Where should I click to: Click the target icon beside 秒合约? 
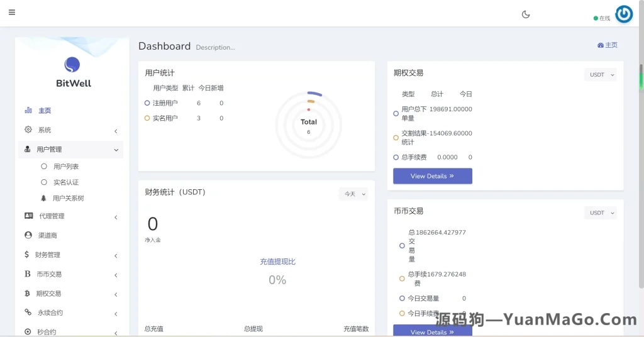click(x=28, y=332)
